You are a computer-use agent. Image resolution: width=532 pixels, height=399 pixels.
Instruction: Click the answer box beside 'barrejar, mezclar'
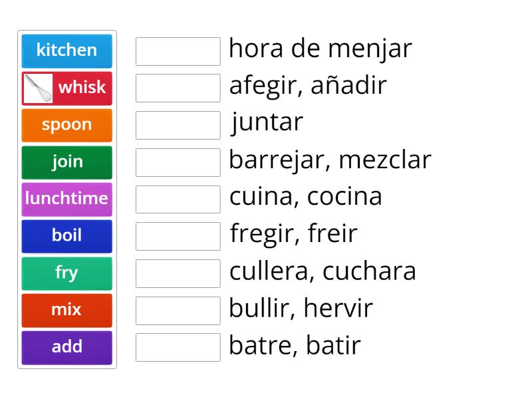click(x=177, y=162)
